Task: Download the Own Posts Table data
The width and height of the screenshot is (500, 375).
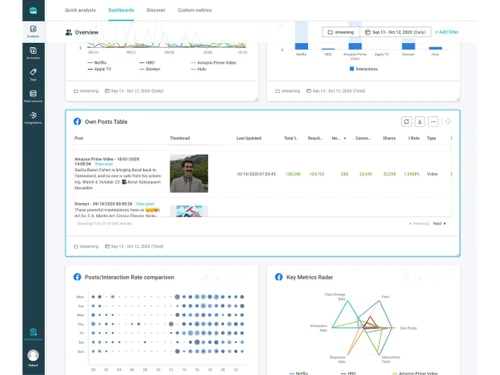Action: pos(420,122)
